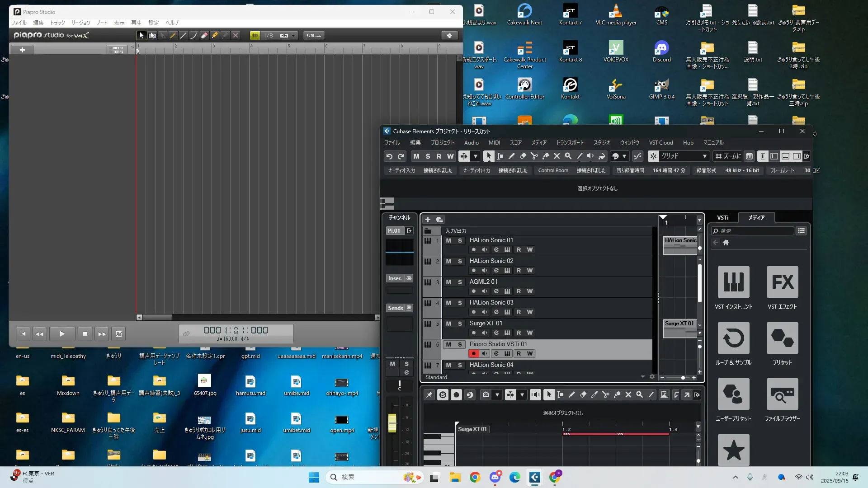Open Piapro Studio settings gear button

[x=449, y=35]
